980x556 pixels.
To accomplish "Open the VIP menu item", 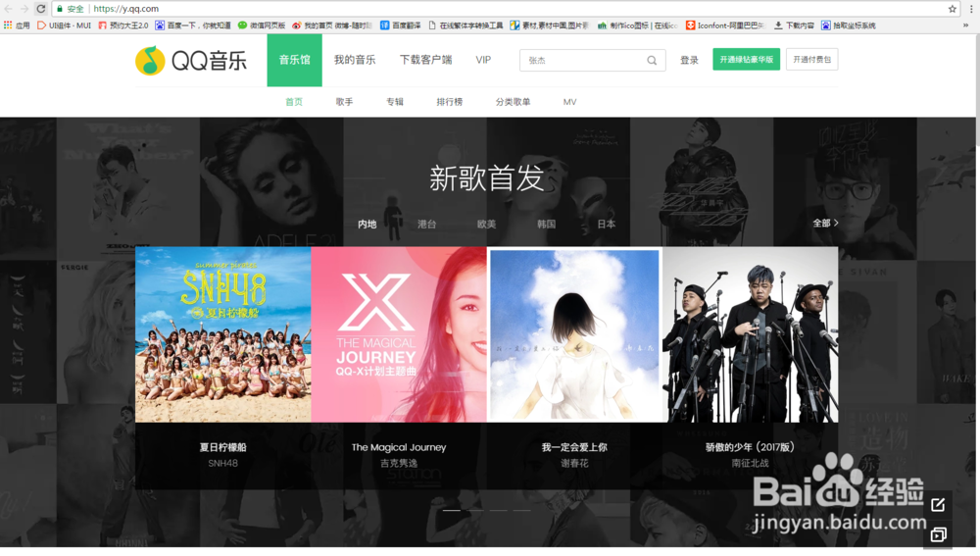I will 483,60.
